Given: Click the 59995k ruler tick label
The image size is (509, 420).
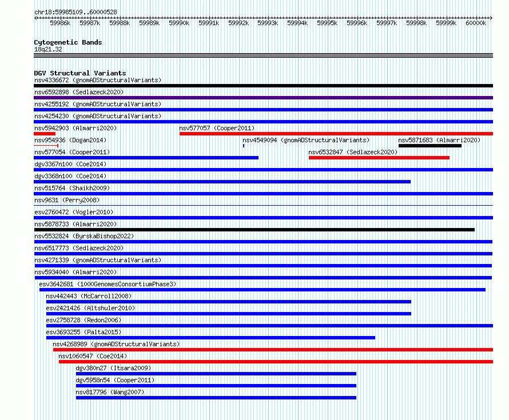Looking at the screenshot, I should (327, 23).
